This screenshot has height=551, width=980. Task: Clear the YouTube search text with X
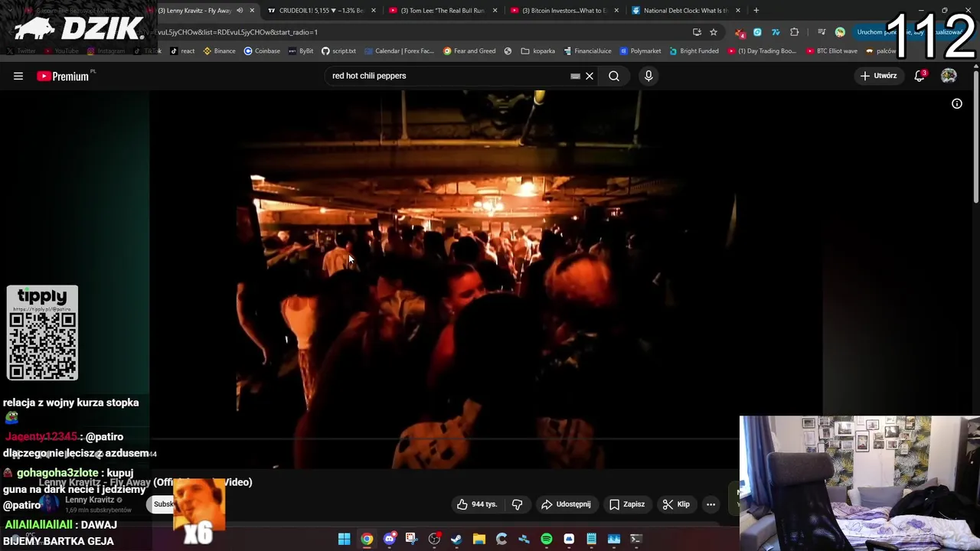[590, 76]
